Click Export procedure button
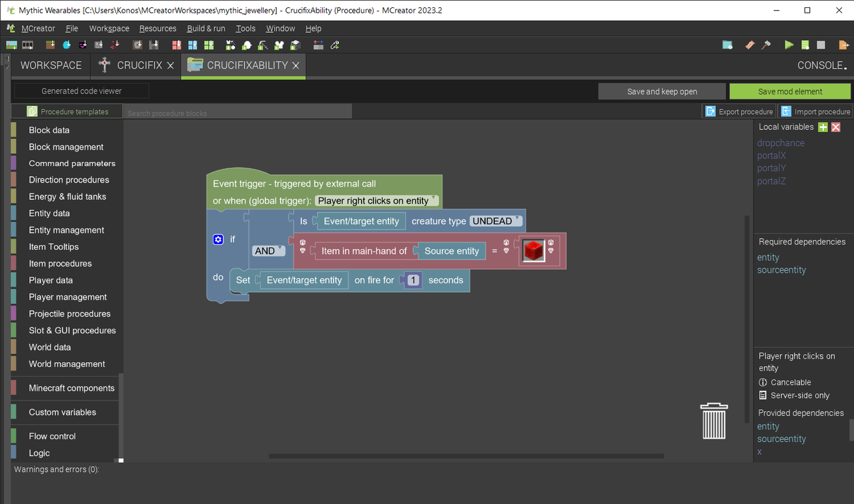Viewport: 854px width, 504px height. coord(739,111)
